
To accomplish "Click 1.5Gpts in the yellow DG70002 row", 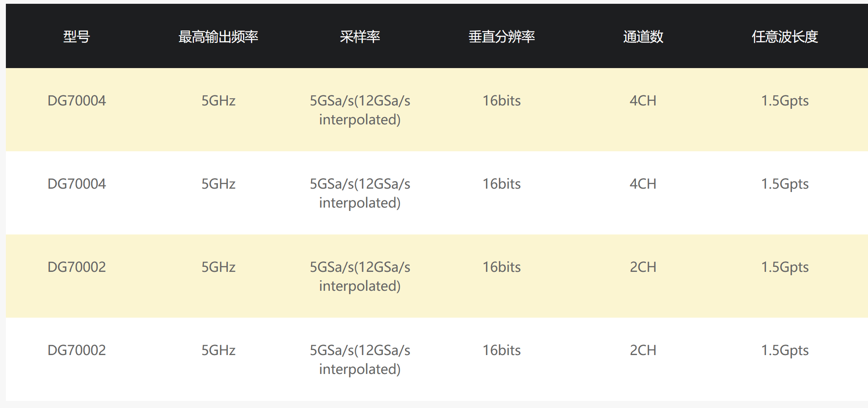I will (785, 267).
